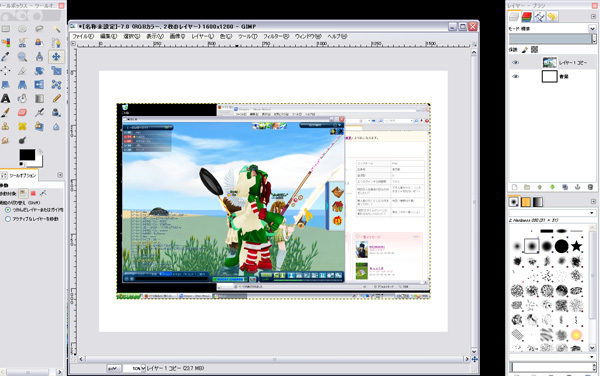Create a new layer button

pyautogui.click(x=515, y=187)
